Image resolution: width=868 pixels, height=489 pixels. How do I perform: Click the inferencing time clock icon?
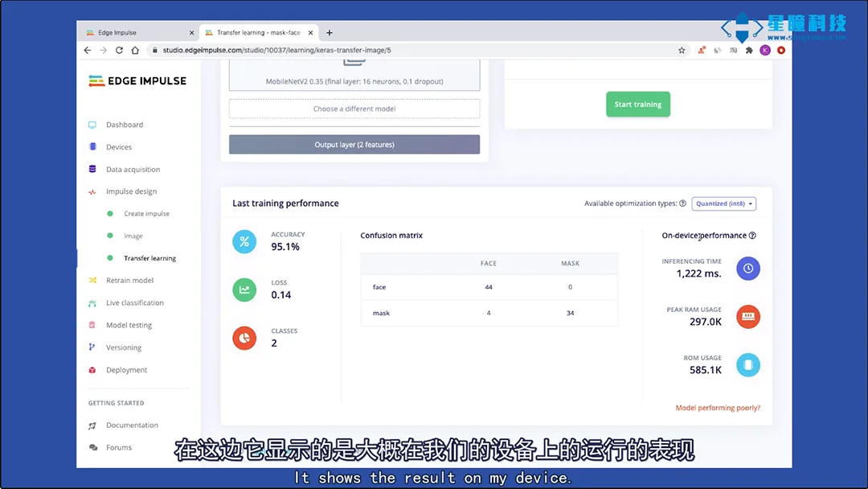click(x=748, y=269)
